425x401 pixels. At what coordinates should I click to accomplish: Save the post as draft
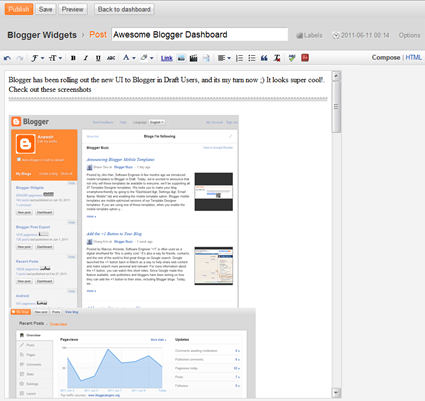(x=45, y=9)
